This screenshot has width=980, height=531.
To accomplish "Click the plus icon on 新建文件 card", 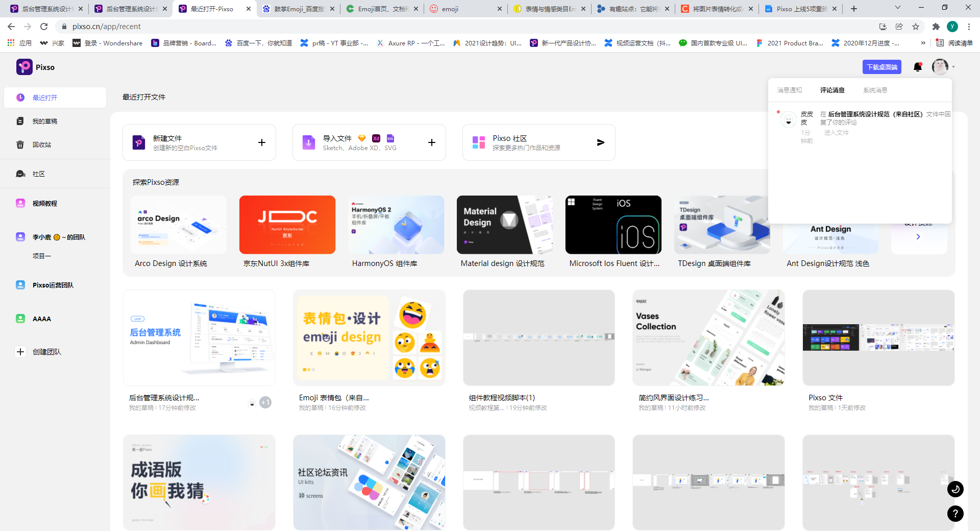I will tap(262, 142).
